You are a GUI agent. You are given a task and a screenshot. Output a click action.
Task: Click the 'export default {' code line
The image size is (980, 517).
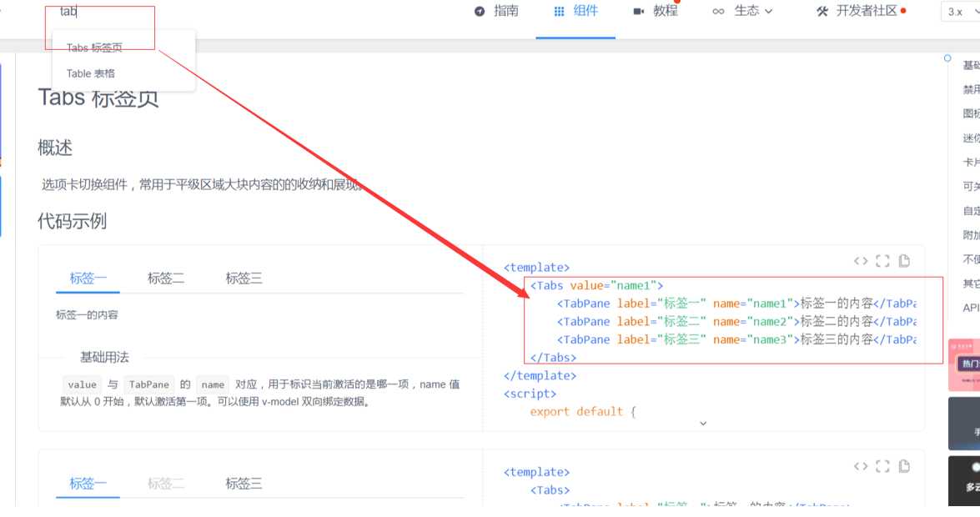point(582,411)
